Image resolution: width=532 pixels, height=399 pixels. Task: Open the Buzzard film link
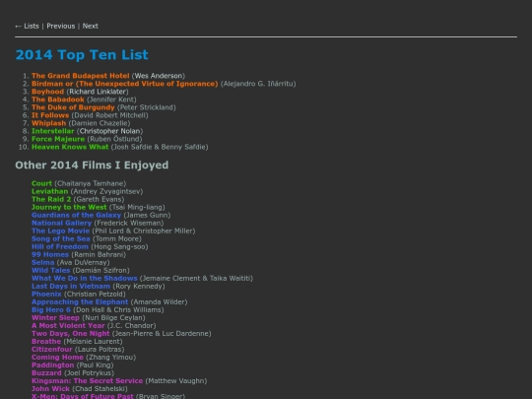point(47,372)
